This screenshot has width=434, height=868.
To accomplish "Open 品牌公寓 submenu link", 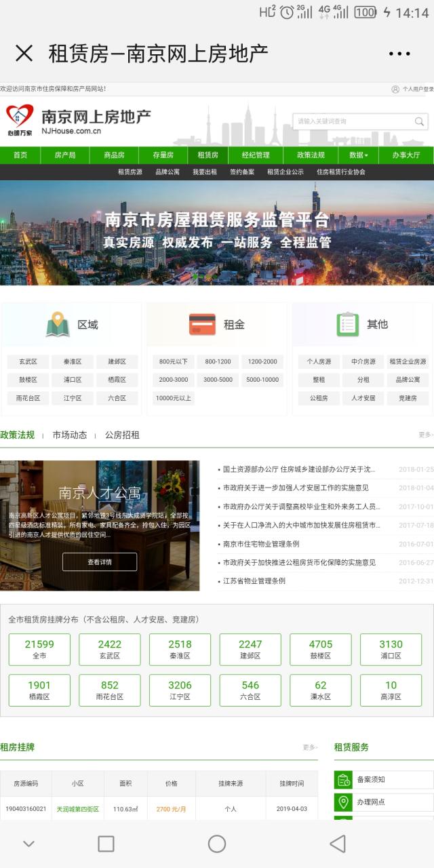I will pos(167,172).
